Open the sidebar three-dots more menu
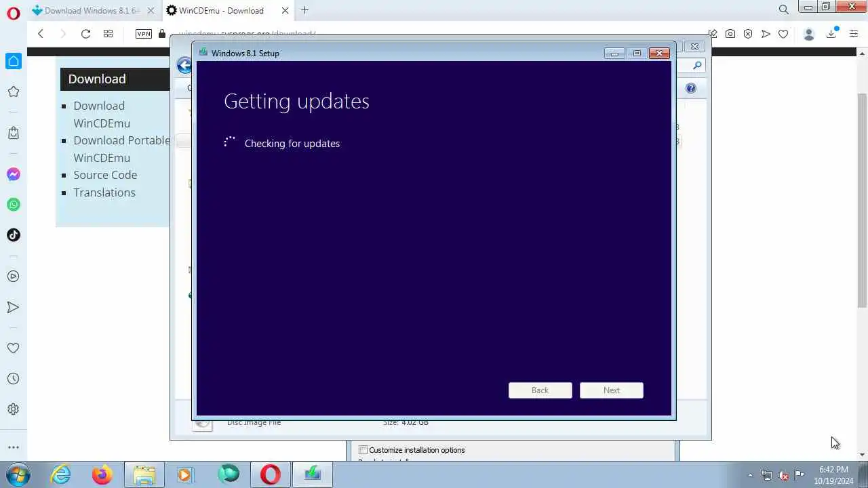868x488 pixels. (14, 447)
